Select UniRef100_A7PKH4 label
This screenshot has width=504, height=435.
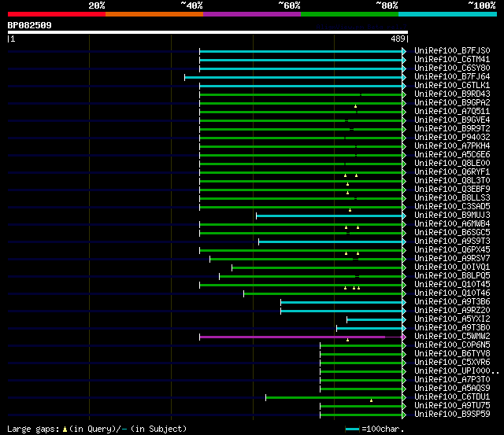(x=452, y=146)
